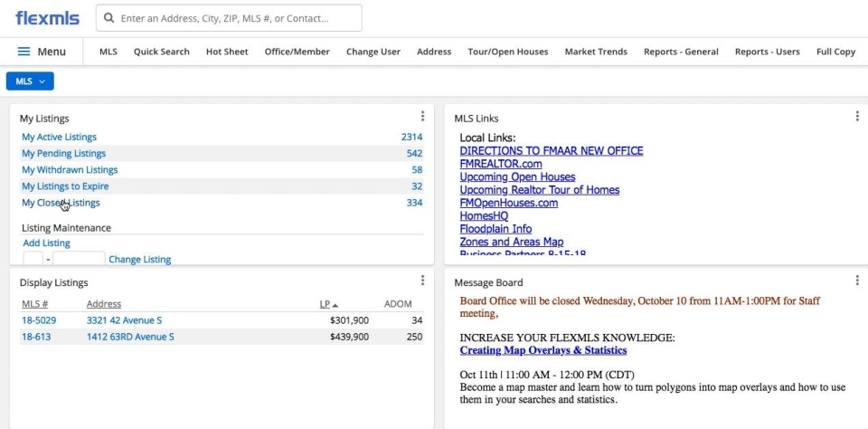Click Change Listing button

tap(139, 260)
